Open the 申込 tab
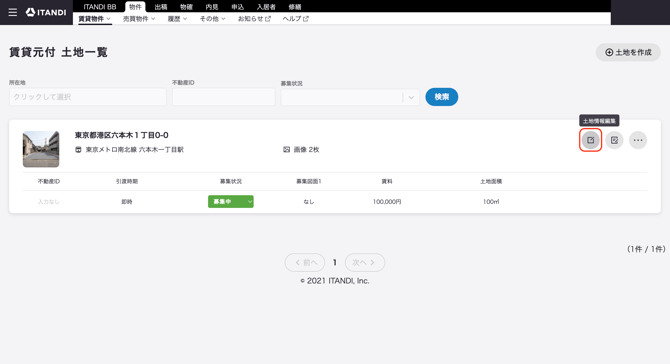 (x=238, y=7)
